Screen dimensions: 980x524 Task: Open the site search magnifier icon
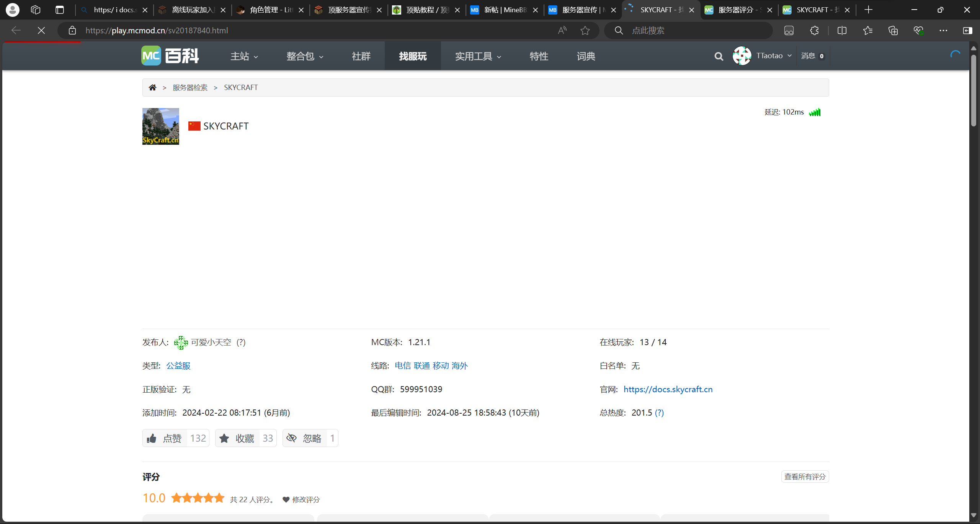[x=719, y=56]
